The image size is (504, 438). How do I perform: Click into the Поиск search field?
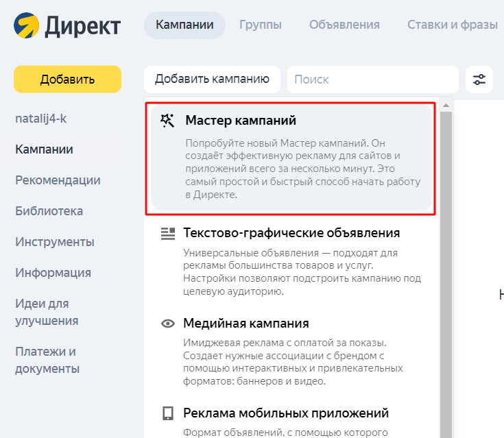point(372,80)
